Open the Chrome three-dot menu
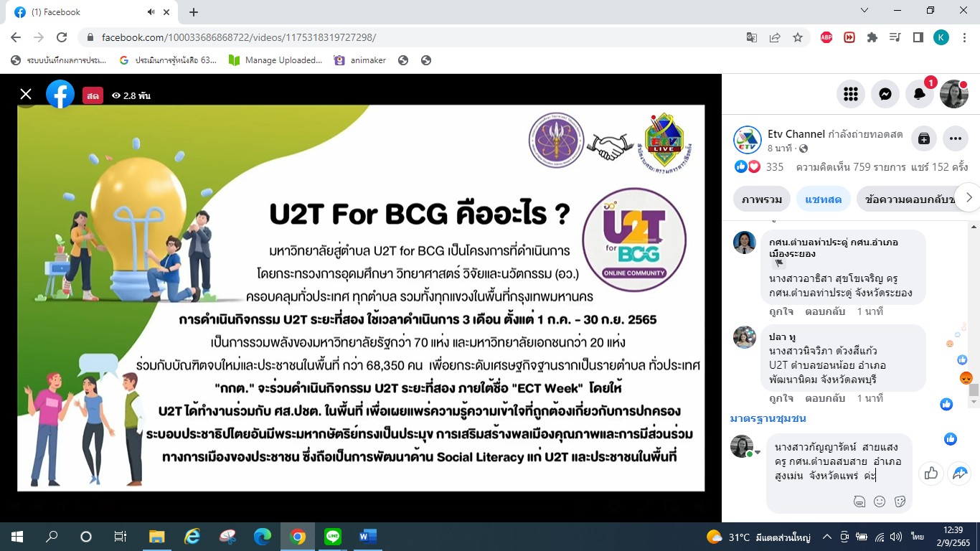Screen dimensions: 980x551 click(964, 37)
